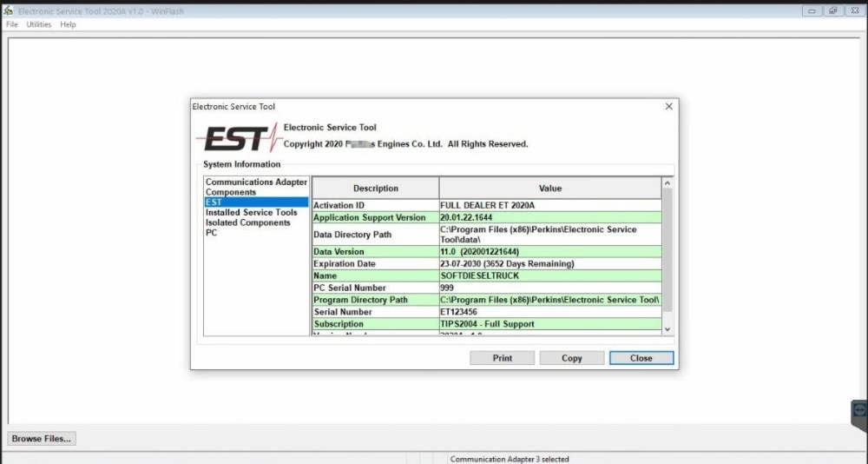Click the EST logo in the dialog
Image resolution: width=868 pixels, height=464 pixels.
239,137
